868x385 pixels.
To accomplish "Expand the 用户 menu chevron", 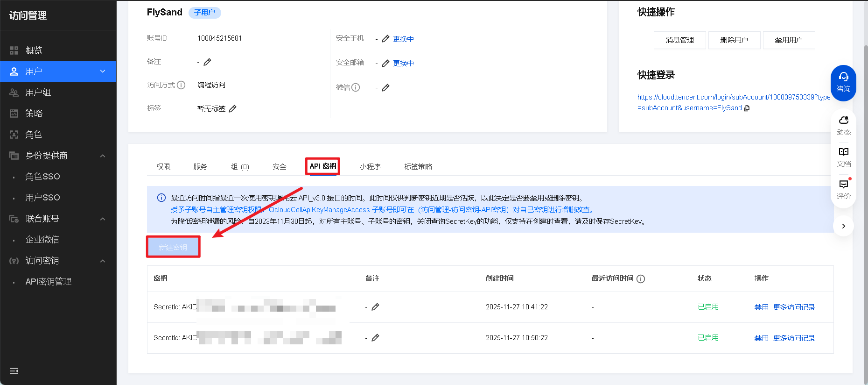I will [103, 71].
